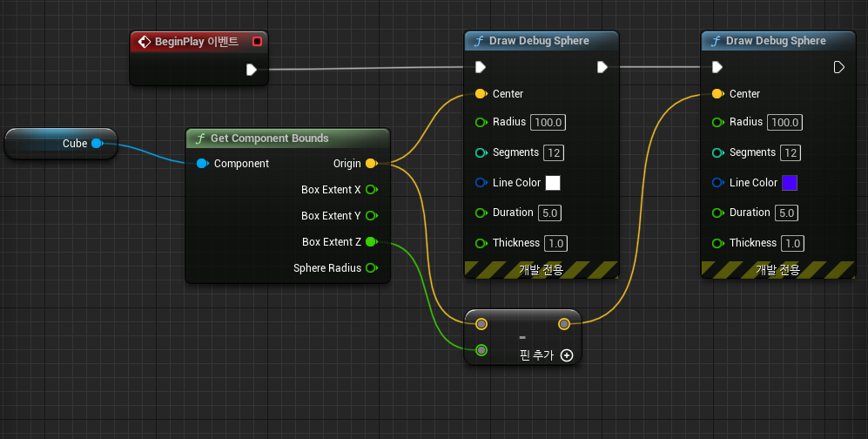Open the white Line Color swatch
The image size is (868, 439).
pos(553,183)
